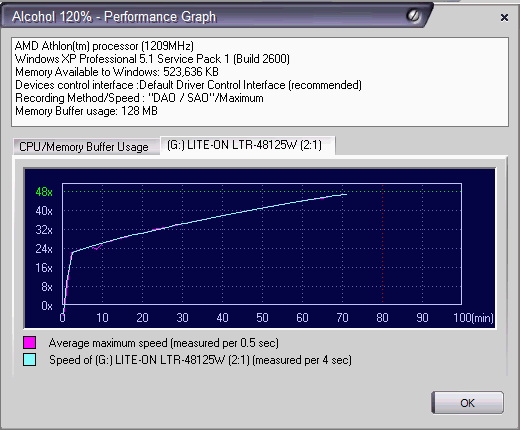Click the 24x speed axis label
This screenshot has height=430, width=520.
click(44, 249)
